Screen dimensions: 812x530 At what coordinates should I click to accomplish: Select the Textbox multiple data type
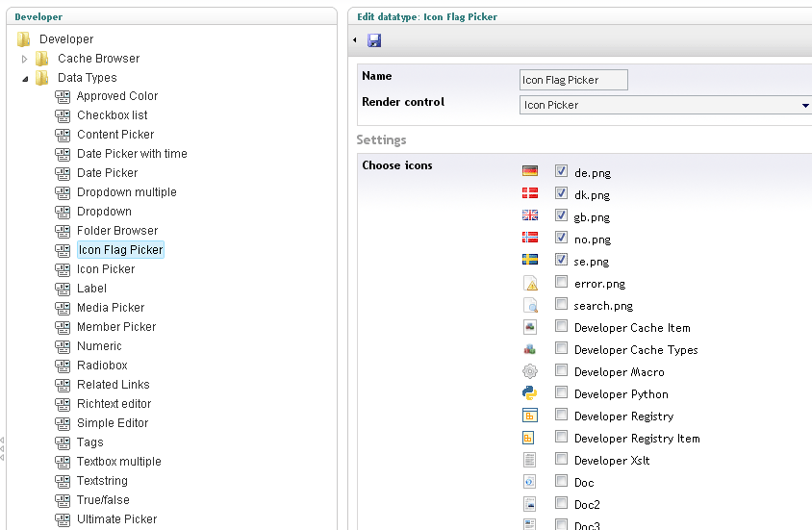(119, 462)
